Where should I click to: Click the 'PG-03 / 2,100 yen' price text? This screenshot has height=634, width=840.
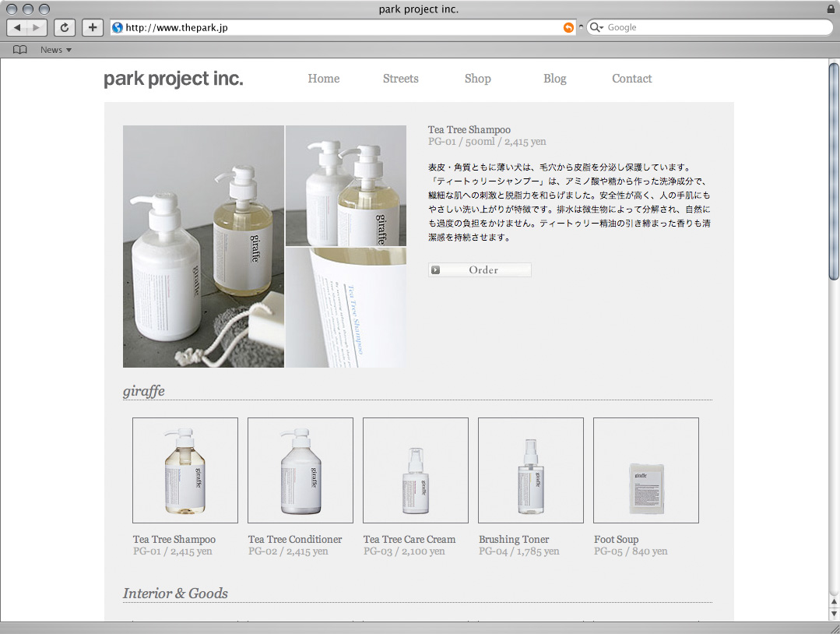coord(404,551)
